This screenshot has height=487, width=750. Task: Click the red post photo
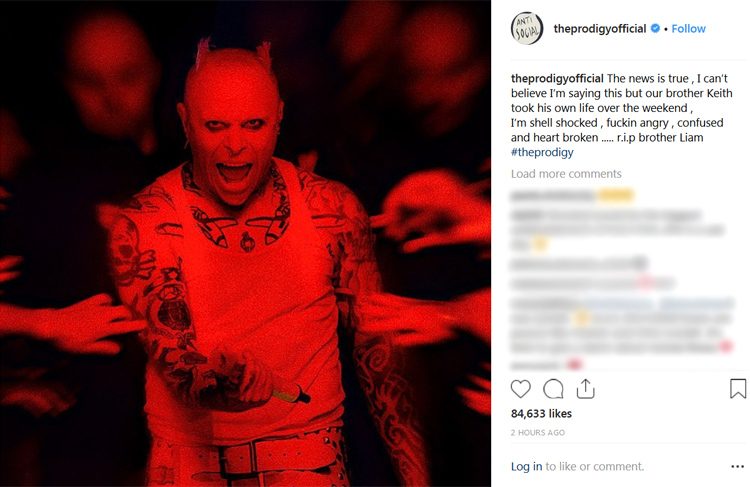click(x=245, y=244)
